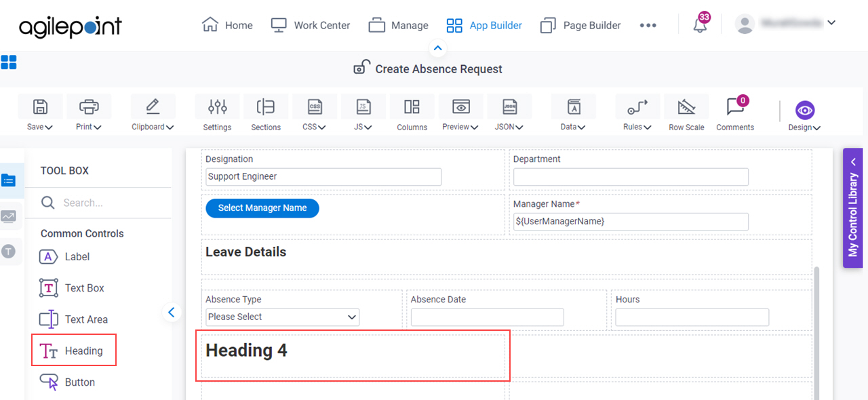Click the form canvas vertical scrollbar
The image size is (868, 400).
point(816,332)
